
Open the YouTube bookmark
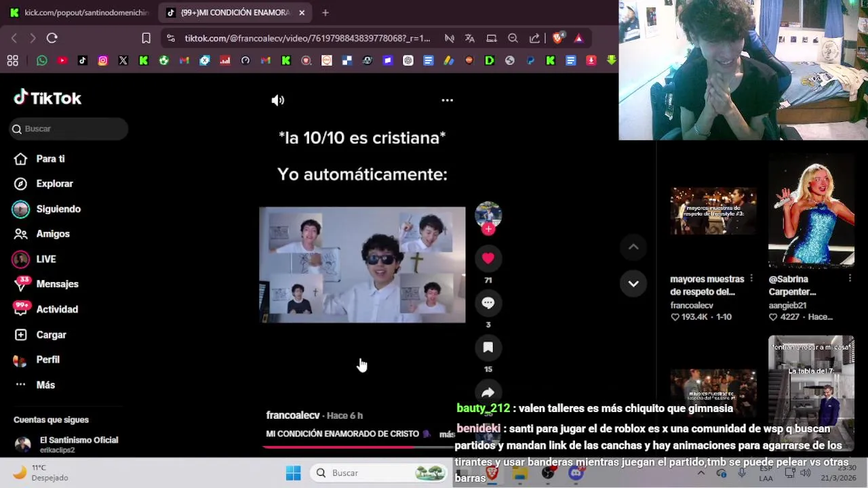[62, 61]
